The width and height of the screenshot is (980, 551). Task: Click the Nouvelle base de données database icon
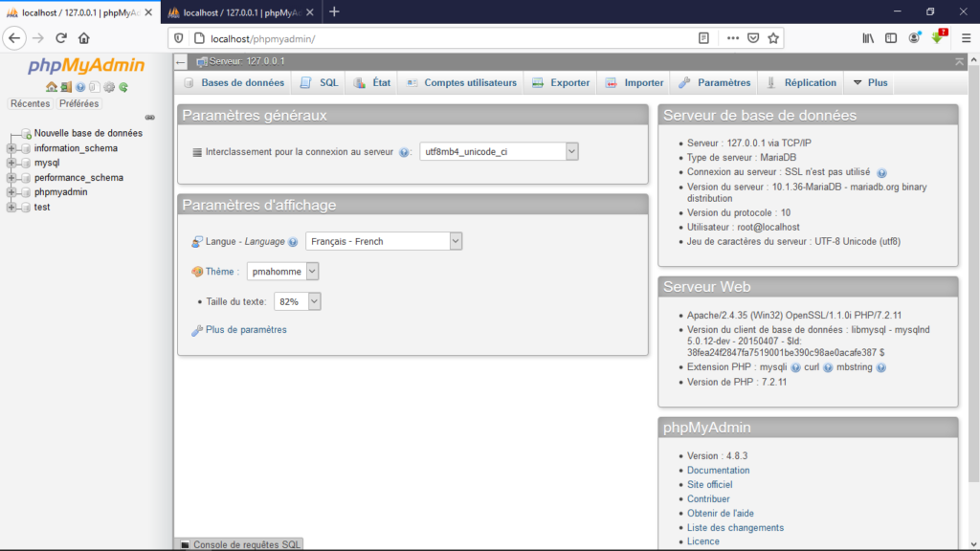point(26,134)
